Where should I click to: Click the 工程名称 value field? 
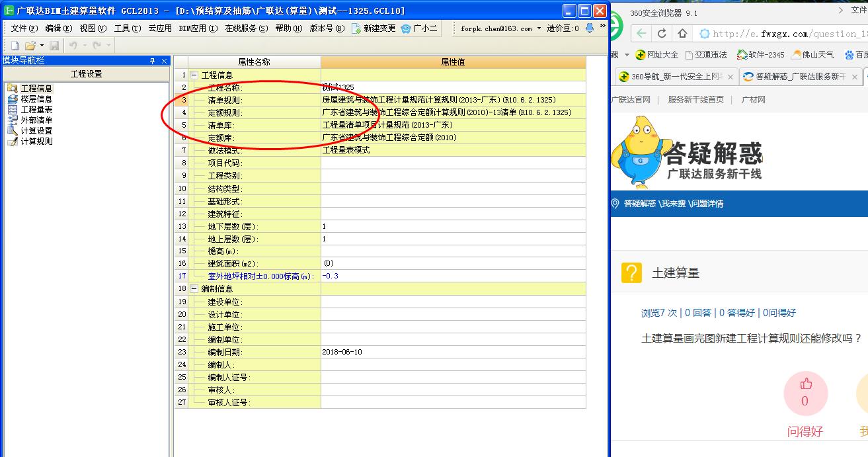pos(454,87)
